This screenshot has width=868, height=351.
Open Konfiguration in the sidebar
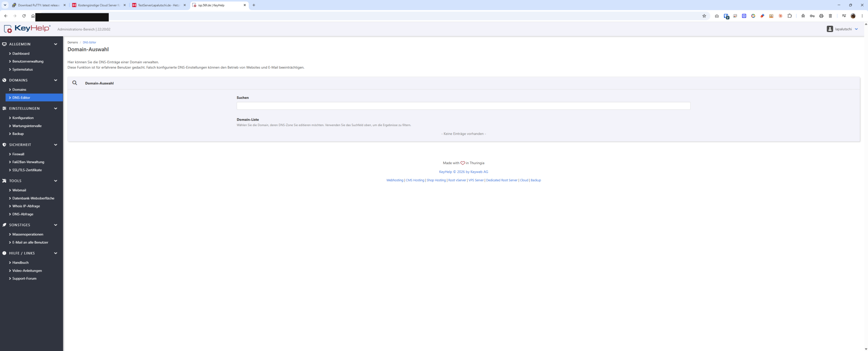[23, 118]
